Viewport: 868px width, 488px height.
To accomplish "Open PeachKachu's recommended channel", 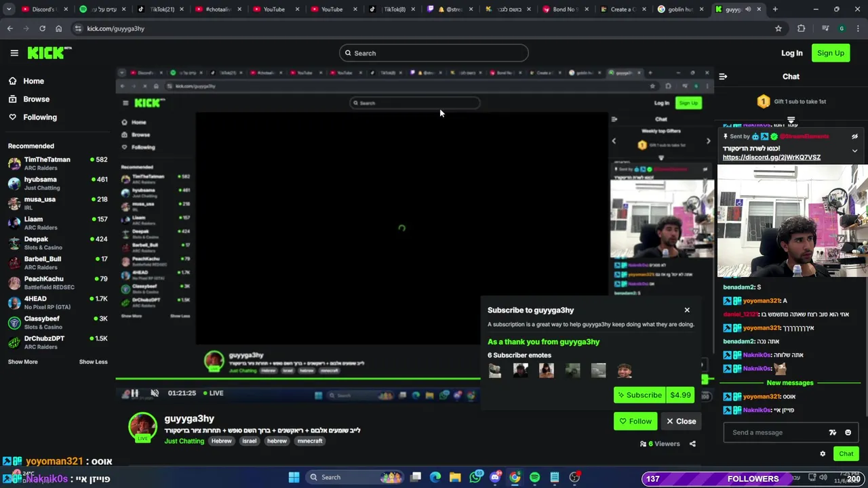I will (x=58, y=283).
